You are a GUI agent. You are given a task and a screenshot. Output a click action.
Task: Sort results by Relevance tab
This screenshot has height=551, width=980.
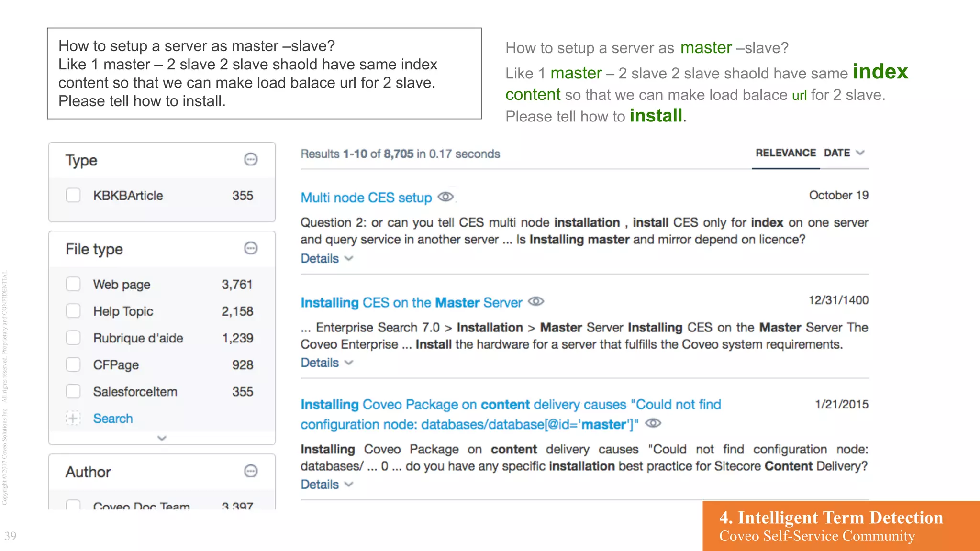coord(786,153)
